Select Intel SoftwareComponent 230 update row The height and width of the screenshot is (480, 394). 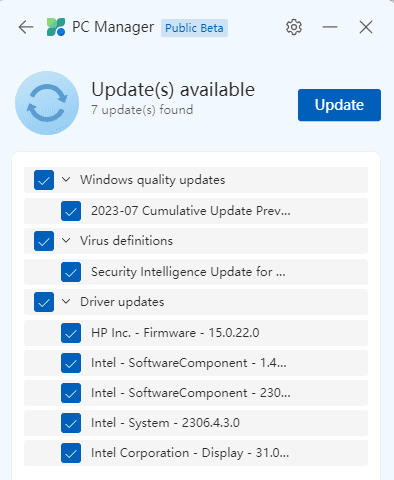tap(196, 393)
